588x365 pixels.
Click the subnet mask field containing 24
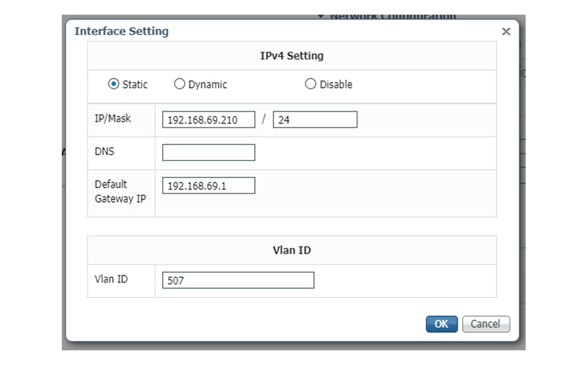315,119
